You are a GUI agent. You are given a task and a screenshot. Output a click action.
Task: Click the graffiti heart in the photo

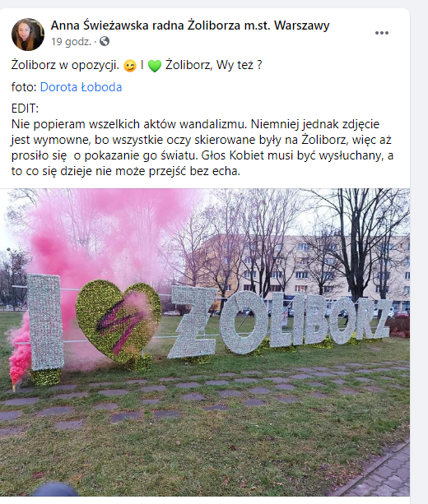119,320
